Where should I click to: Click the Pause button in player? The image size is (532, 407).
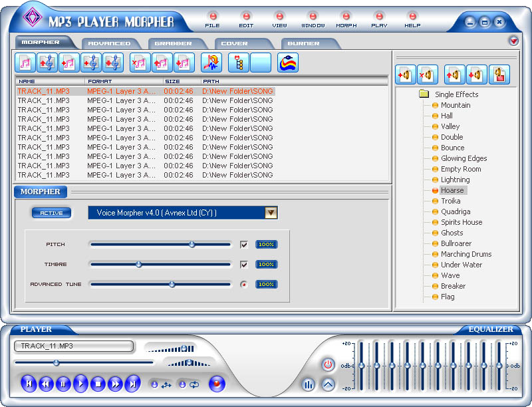click(x=63, y=384)
